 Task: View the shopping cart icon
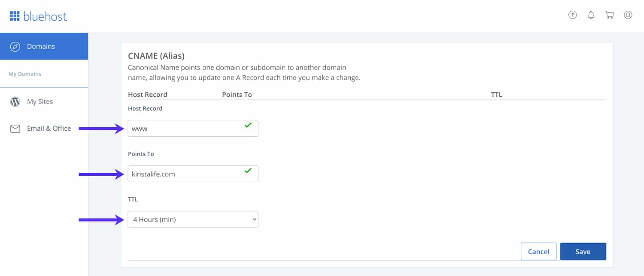click(609, 15)
